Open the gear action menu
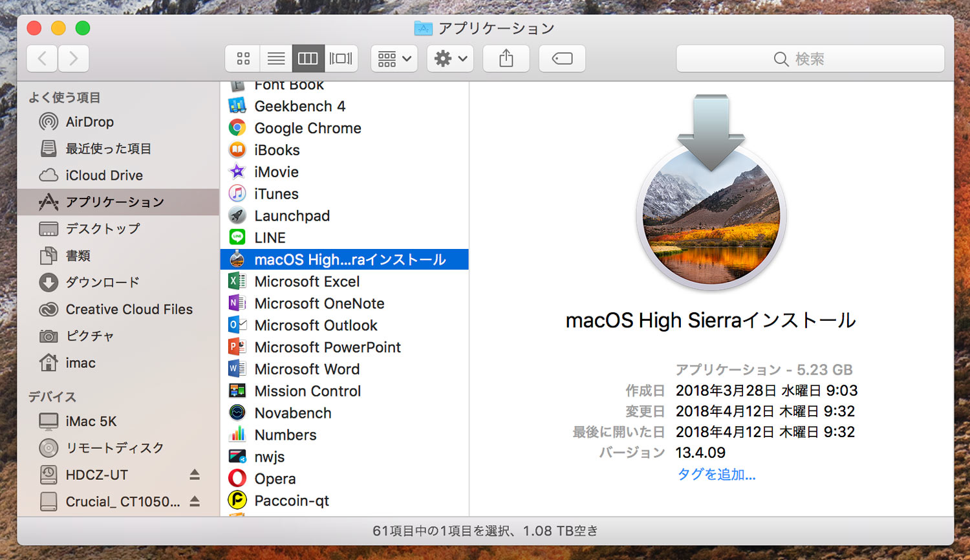This screenshot has height=560, width=970. click(x=450, y=59)
